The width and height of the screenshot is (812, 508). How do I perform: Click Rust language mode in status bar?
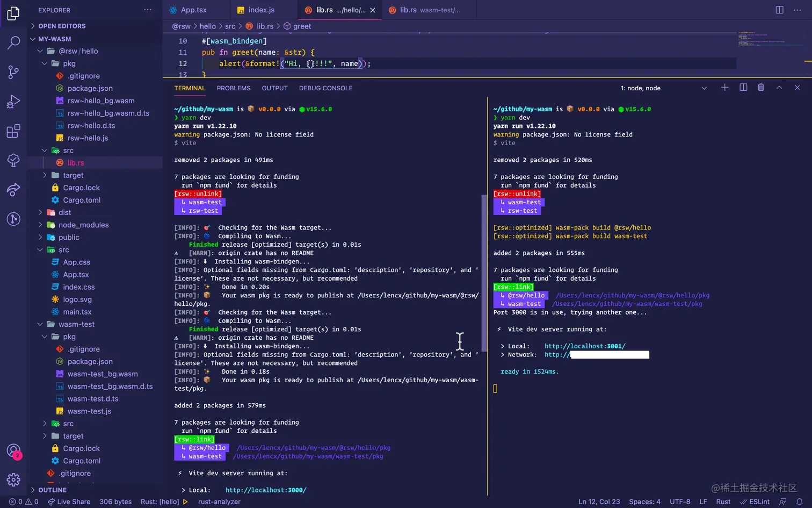(723, 502)
